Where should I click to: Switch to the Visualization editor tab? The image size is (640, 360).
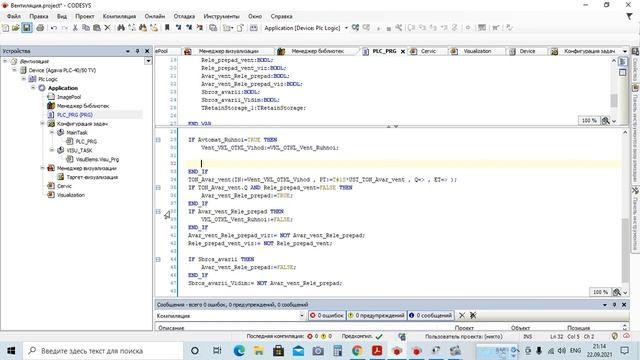click(x=477, y=51)
